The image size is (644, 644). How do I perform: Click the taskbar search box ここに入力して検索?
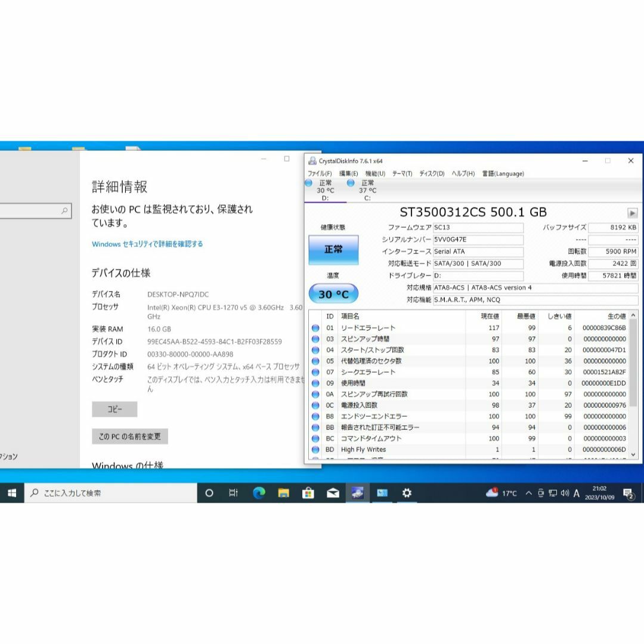tap(111, 493)
